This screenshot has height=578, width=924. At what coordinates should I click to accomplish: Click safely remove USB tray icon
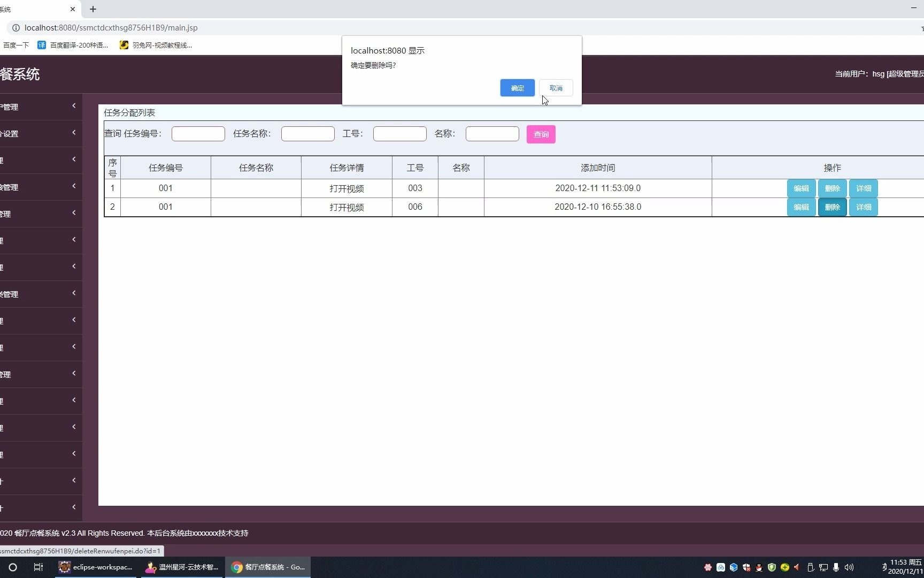click(811, 567)
